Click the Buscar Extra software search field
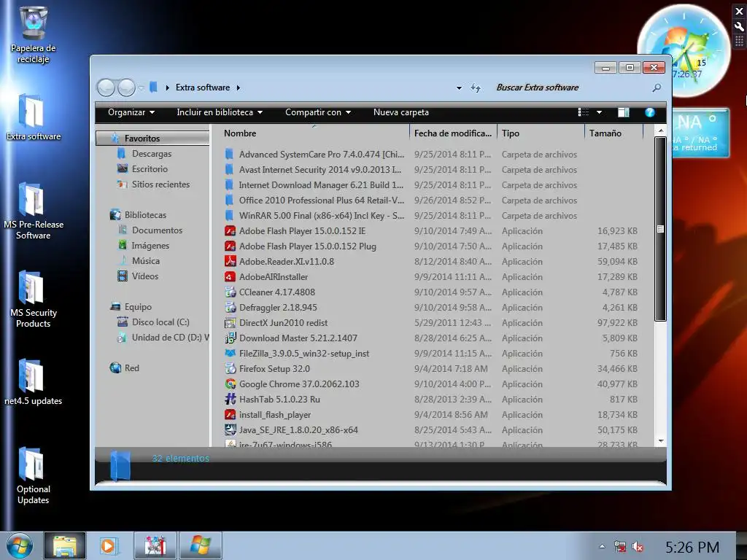 (570, 87)
